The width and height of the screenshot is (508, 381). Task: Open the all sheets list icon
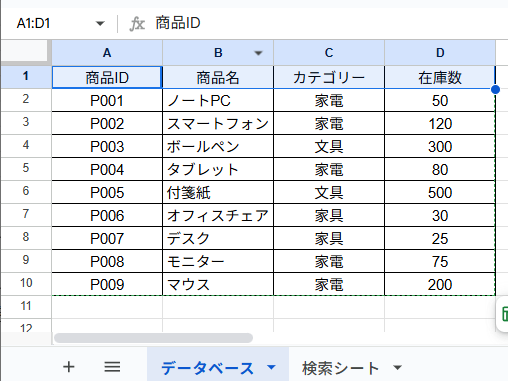112,367
